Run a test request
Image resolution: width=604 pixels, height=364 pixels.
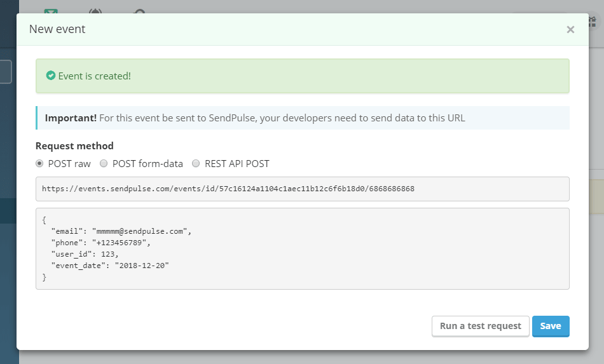point(480,326)
